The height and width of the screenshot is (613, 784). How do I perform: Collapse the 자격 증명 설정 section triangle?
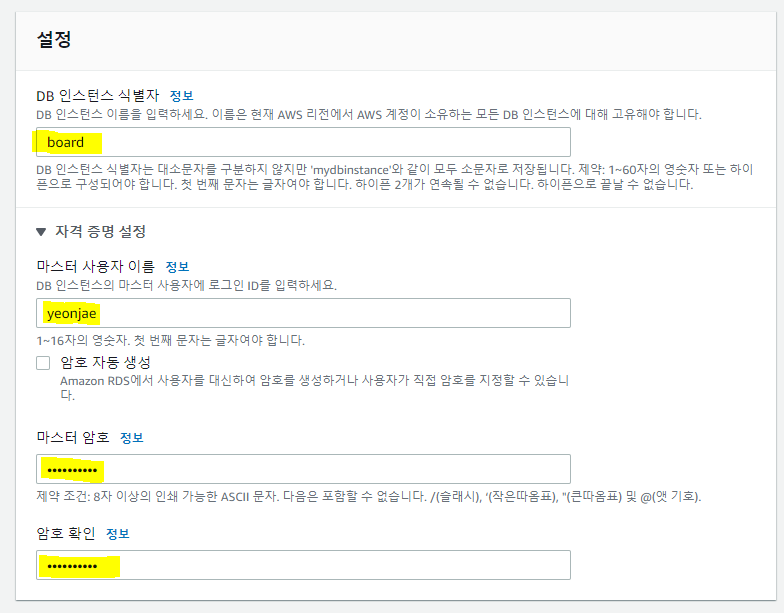(x=41, y=232)
